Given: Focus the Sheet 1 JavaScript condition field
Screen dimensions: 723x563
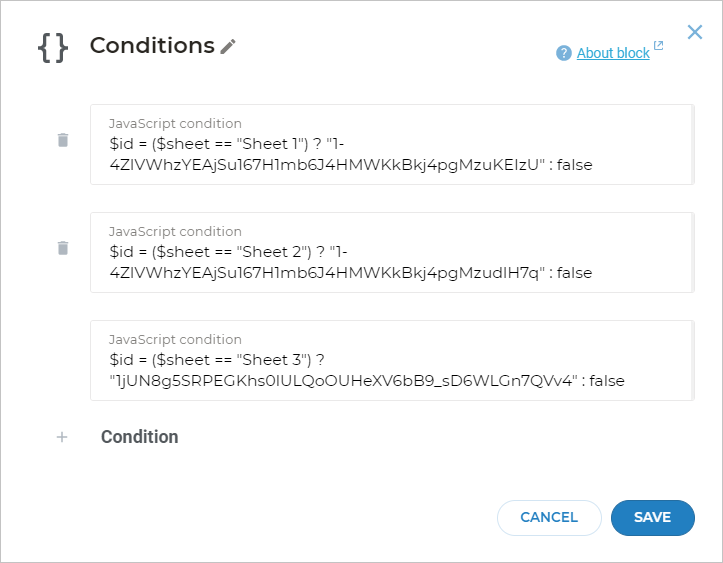Looking at the screenshot, I should click(x=390, y=154).
